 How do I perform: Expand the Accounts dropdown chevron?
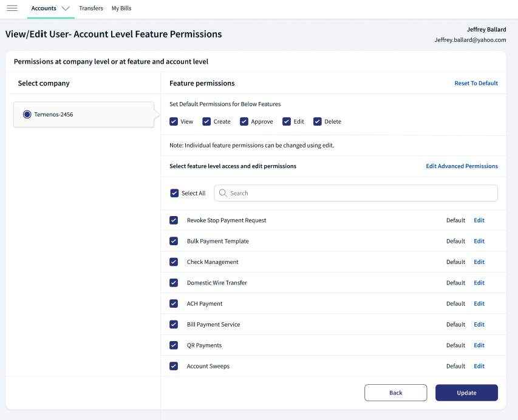[66, 8]
